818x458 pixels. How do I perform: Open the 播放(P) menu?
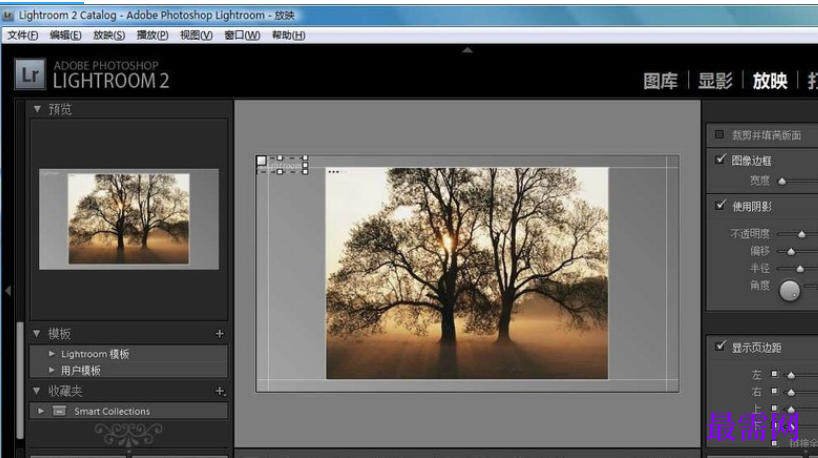152,35
